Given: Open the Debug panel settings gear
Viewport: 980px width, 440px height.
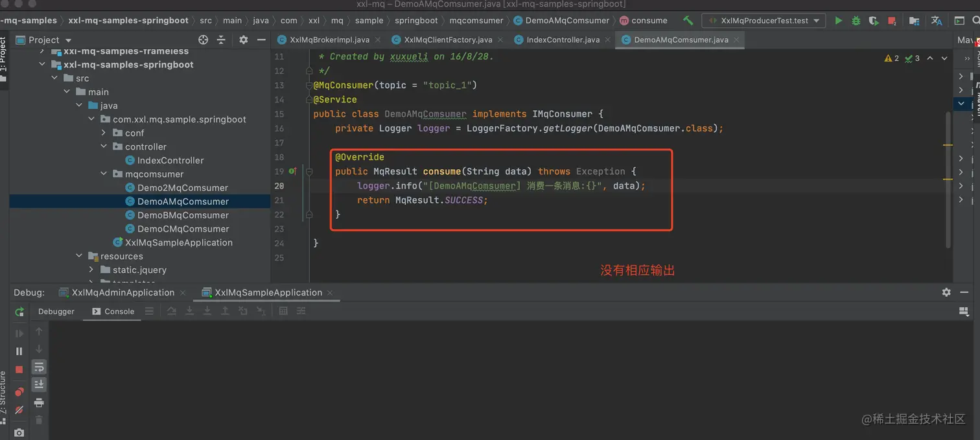Looking at the screenshot, I should (946, 292).
